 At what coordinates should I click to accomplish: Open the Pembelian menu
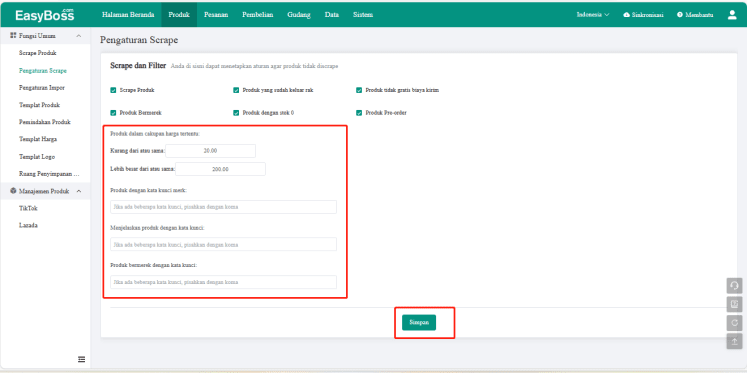(x=258, y=15)
